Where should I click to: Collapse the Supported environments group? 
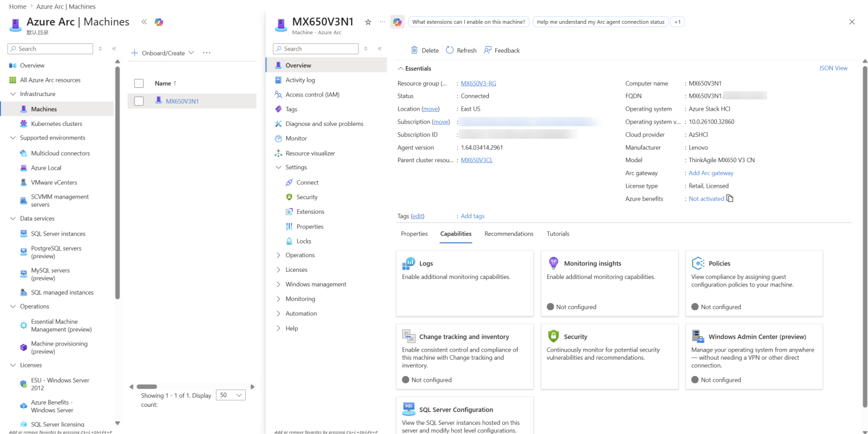(x=13, y=138)
